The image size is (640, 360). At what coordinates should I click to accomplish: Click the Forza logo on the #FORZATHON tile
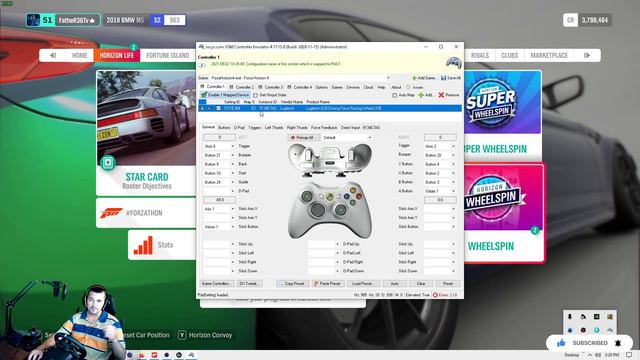pyautogui.click(x=111, y=213)
